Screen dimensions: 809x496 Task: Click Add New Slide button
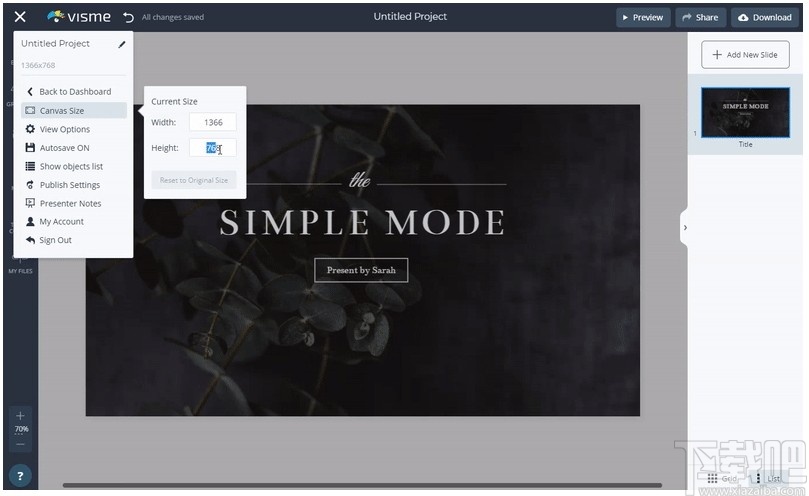click(745, 55)
